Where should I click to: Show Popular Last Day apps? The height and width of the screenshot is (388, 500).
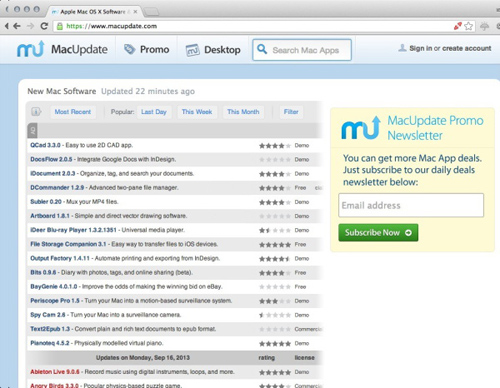coord(154,112)
